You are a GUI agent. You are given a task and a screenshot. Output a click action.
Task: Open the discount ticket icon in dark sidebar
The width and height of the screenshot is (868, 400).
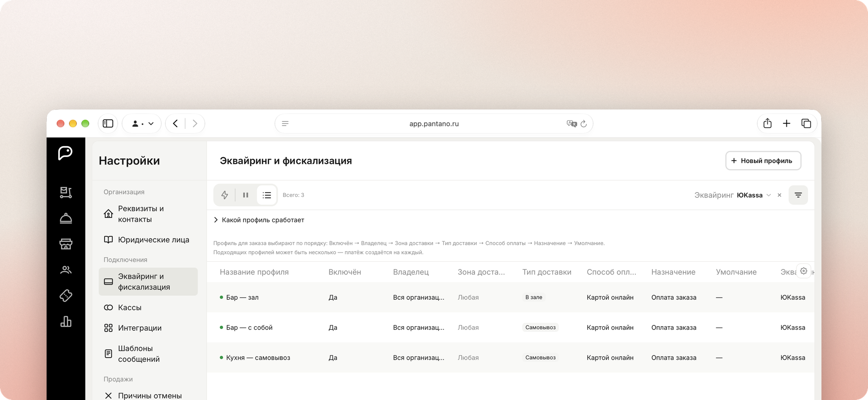(66, 295)
